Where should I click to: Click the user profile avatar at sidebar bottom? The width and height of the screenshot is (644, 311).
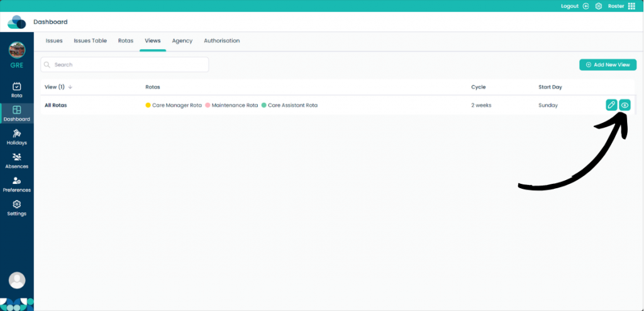tap(17, 280)
